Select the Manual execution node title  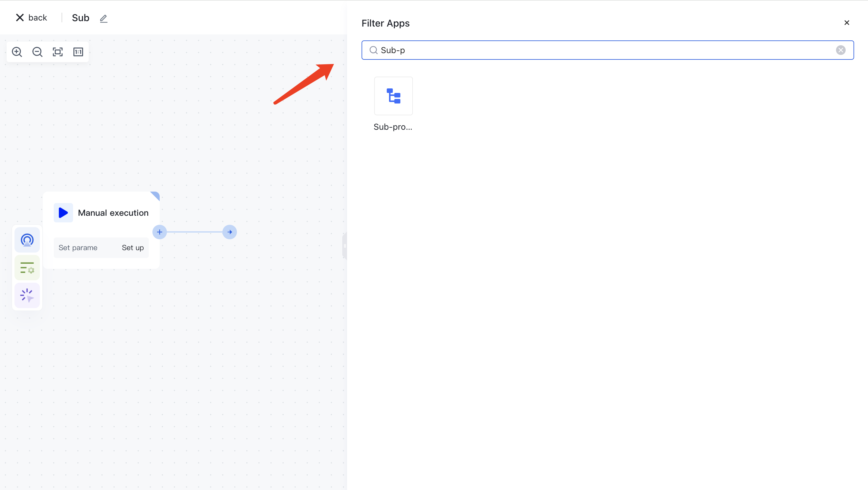pos(113,213)
